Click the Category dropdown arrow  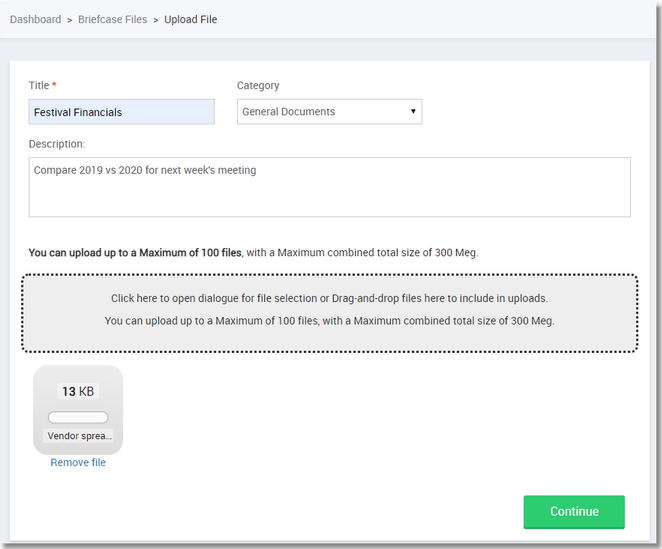click(413, 112)
